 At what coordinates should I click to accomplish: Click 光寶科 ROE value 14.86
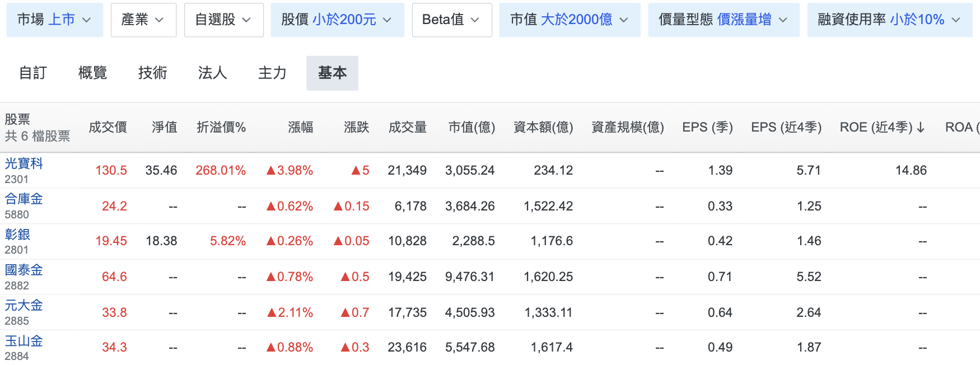click(911, 170)
